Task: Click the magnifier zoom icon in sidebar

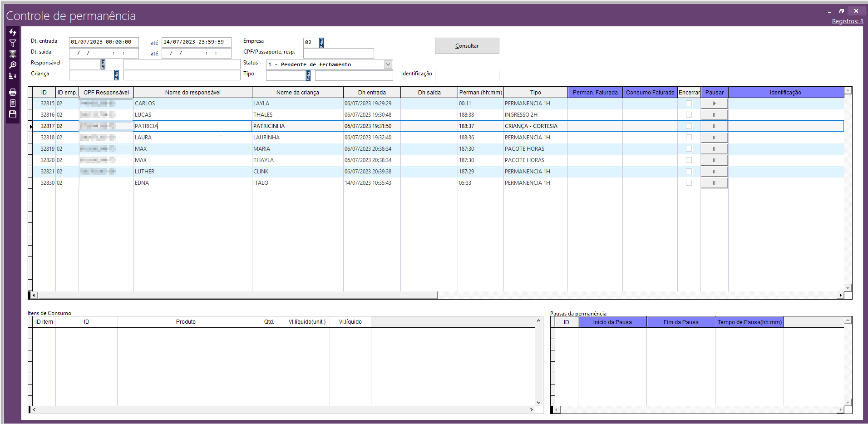Action: (x=13, y=65)
